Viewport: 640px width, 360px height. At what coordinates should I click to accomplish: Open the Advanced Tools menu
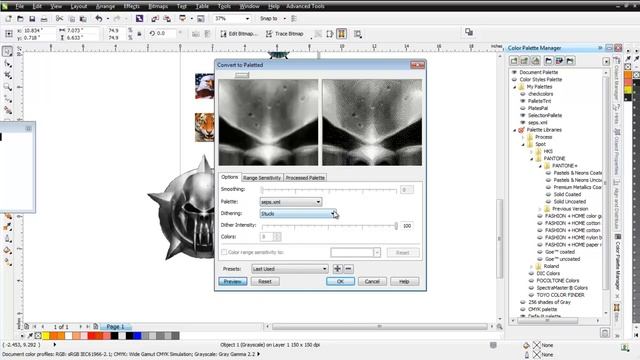click(x=305, y=6)
